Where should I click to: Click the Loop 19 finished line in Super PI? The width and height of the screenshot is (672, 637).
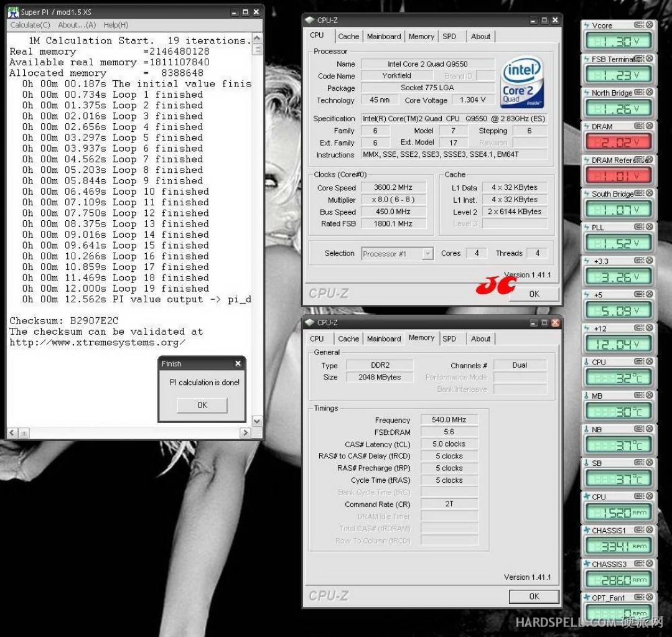coord(116,288)
